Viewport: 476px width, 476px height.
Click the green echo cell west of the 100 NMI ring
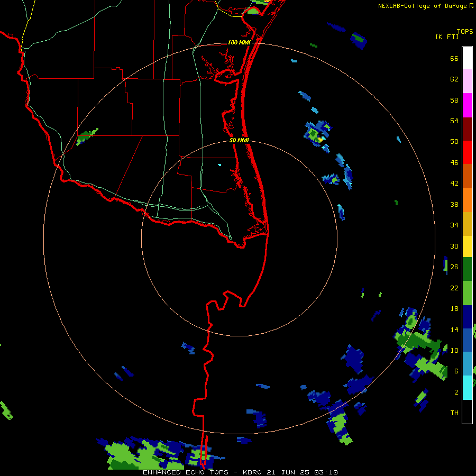click(x=87, y=136)
